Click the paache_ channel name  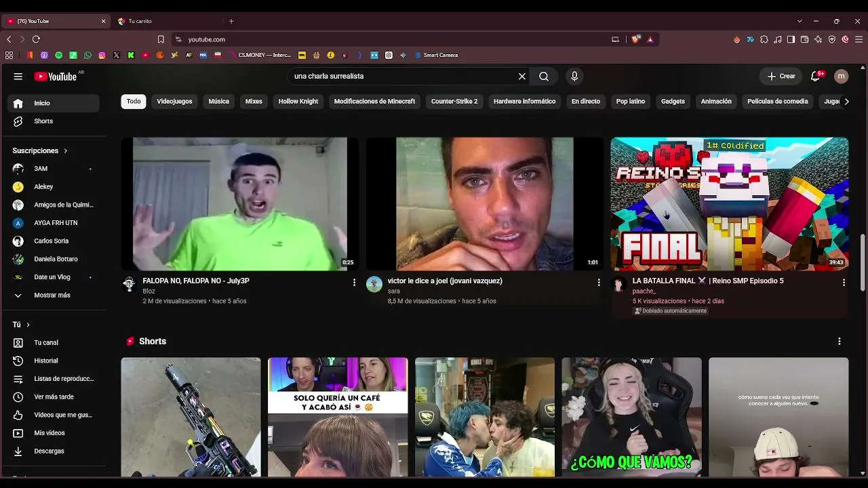644,291
